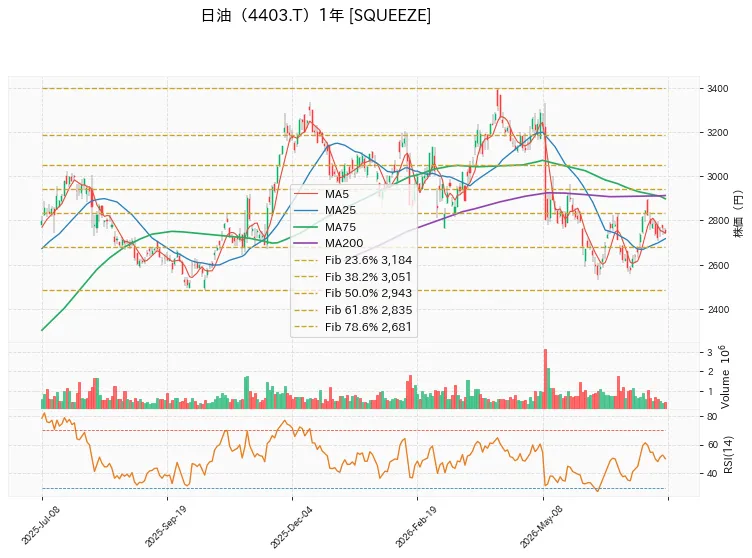The height and width of the screenshot is (558, 752).
Task: Click the 2025-Jul-08 date axis label
Action: click(41, 525)
